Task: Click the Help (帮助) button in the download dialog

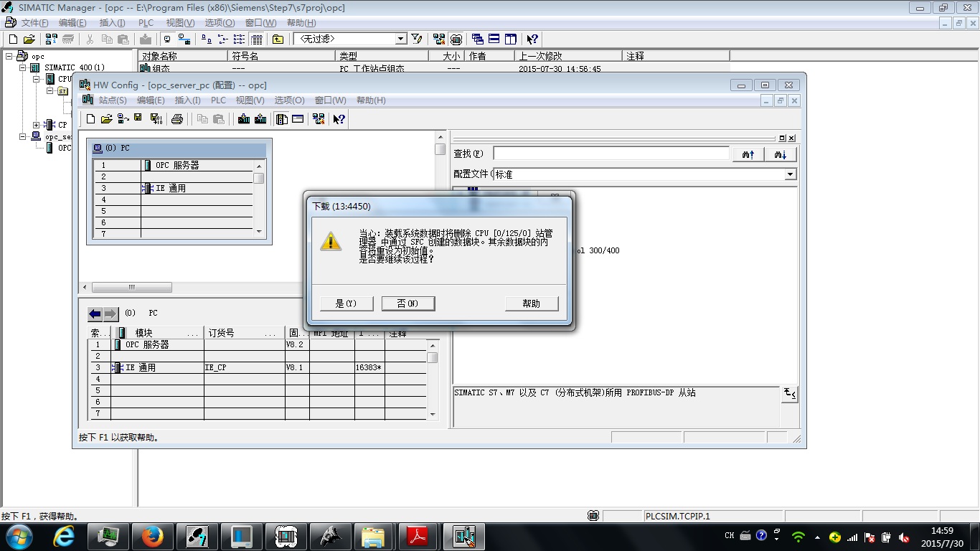Action: [532, 303]
